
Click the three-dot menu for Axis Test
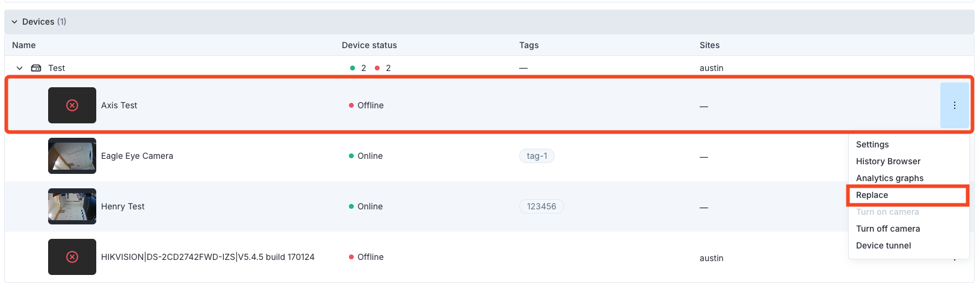pos(954,105)
